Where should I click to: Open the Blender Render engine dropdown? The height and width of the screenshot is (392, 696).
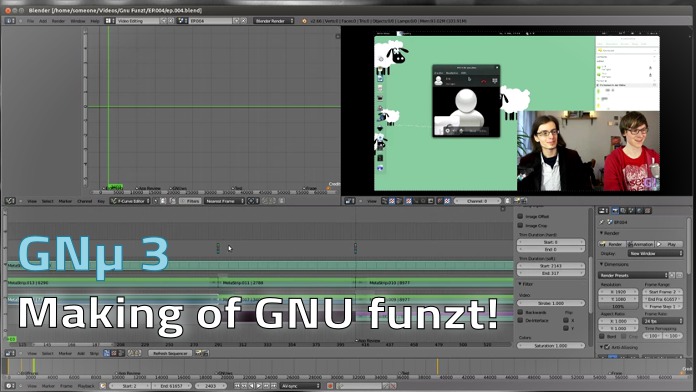[273, 21]
